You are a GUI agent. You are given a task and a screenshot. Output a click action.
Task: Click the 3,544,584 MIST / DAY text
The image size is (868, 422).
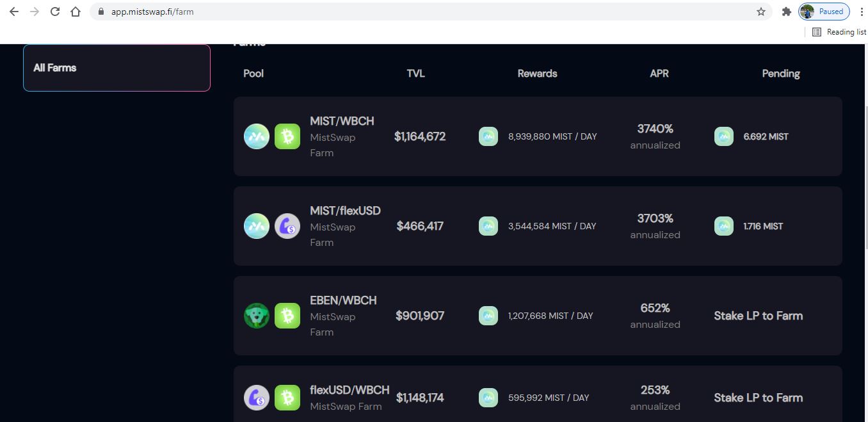tap(552, 226)
